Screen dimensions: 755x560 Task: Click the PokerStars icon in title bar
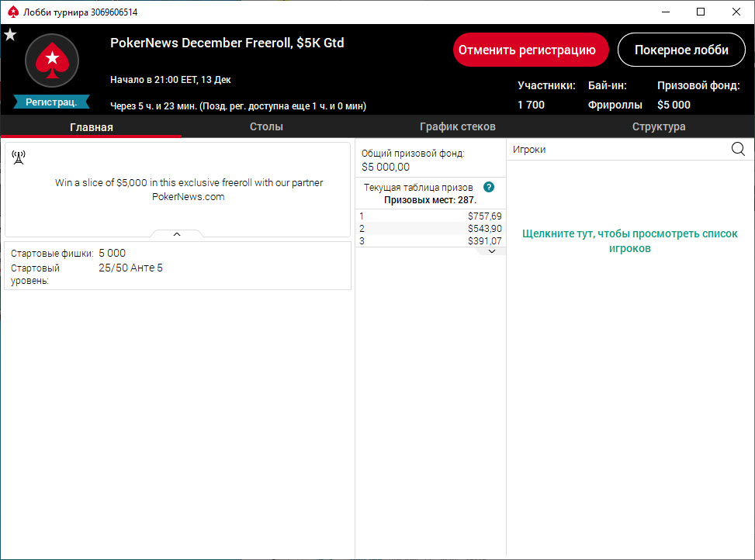[x=13, y=12]
